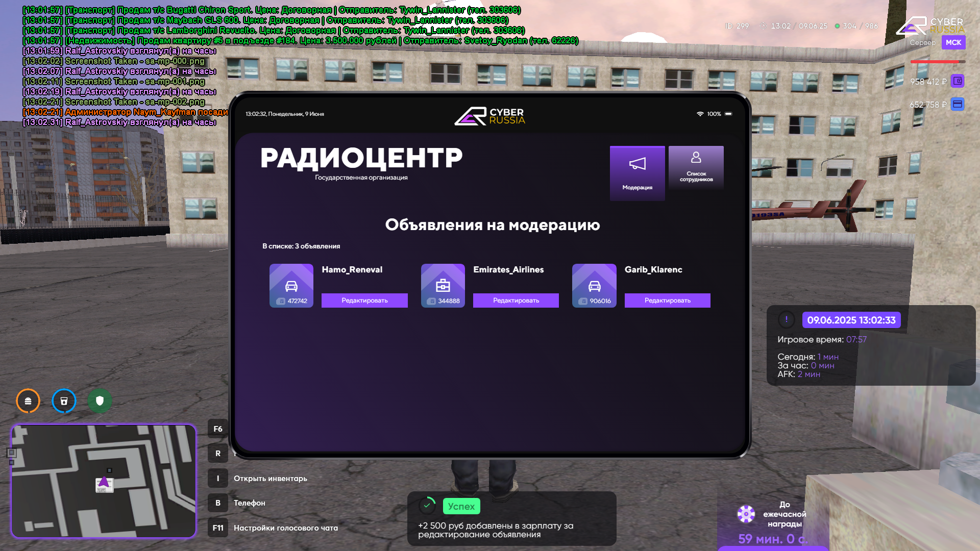Click chat line about Bugatti Chiron Sport

point(272,10)
